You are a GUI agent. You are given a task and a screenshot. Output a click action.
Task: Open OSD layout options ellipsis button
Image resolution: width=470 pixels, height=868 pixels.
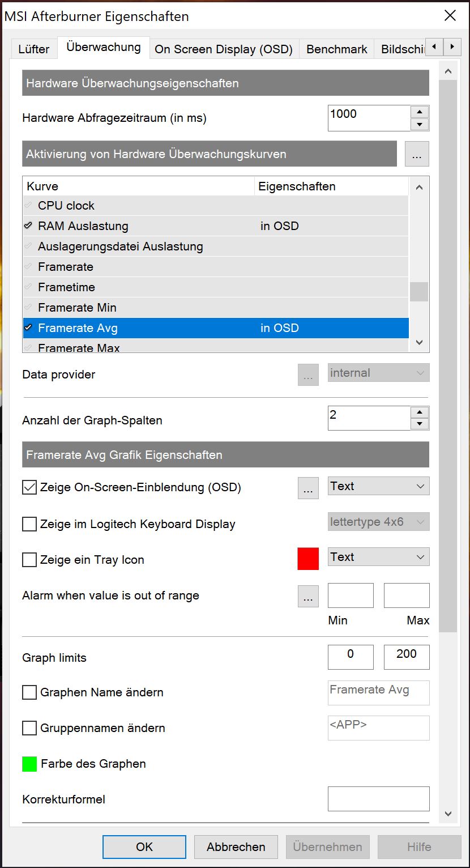pos(308,488)
